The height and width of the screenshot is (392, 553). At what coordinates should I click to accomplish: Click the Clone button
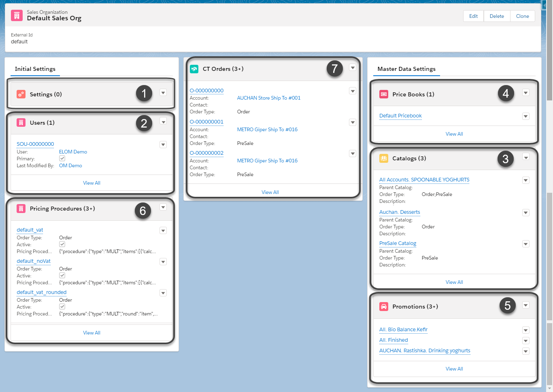click(x=522, y=16)
